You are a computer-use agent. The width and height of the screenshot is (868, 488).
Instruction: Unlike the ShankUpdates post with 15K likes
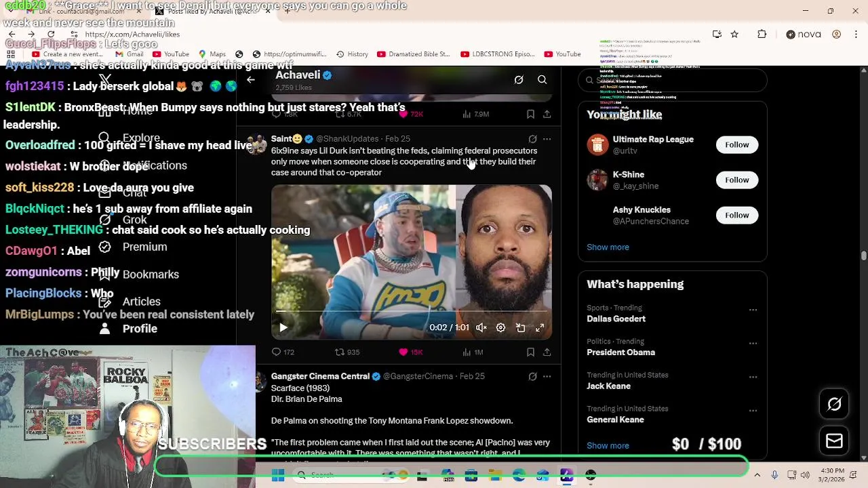pos(411,352)
